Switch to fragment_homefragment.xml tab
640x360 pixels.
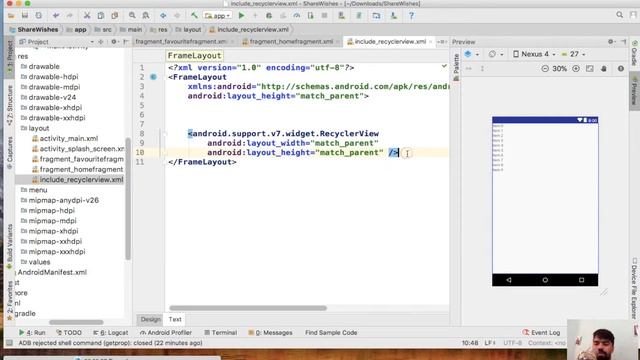(291, 42)
